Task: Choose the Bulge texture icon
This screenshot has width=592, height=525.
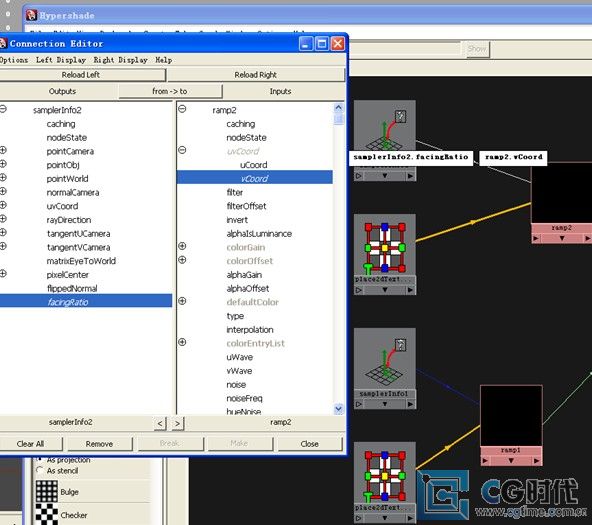Action: pyautogui.click(x=47, y=491)
